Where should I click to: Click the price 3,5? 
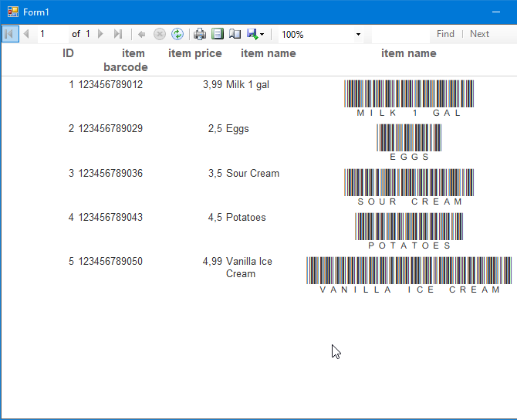pyautogui.click(x=215, y=174)
